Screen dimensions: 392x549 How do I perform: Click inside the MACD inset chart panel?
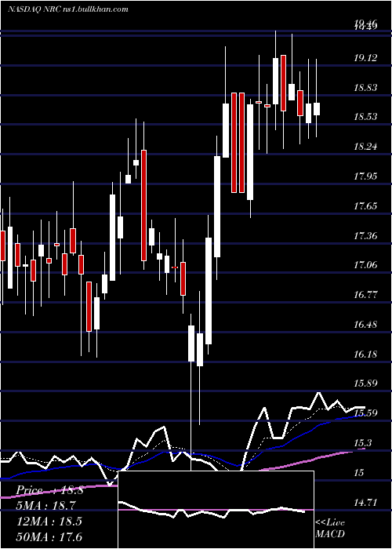[216, 510]
